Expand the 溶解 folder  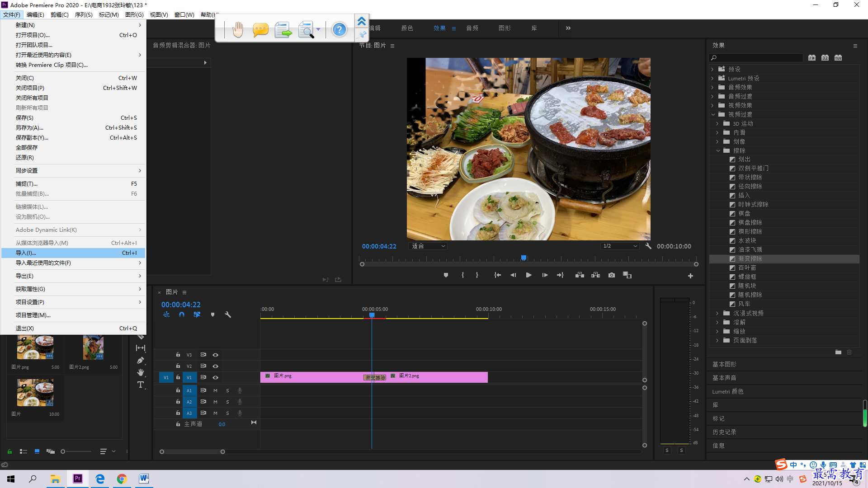(717, 322)
